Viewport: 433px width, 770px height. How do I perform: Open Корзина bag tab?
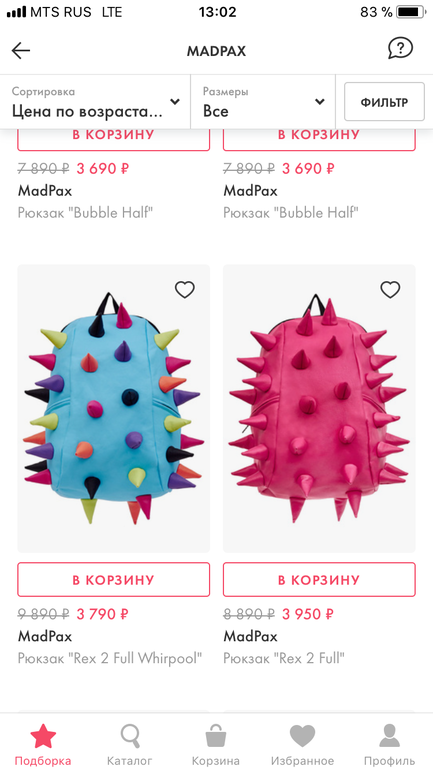click(x=216, y=744)
